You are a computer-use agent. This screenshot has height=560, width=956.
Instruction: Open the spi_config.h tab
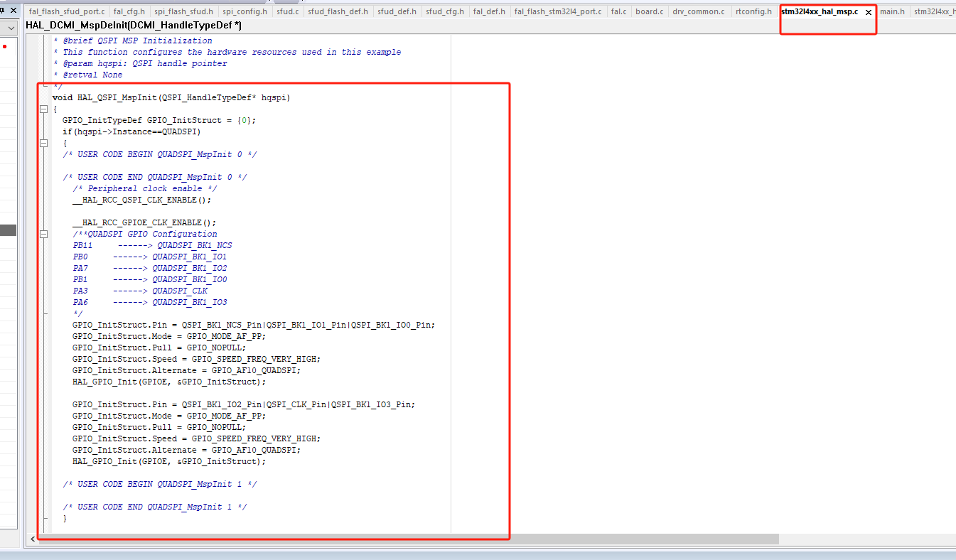click(245, 11)
